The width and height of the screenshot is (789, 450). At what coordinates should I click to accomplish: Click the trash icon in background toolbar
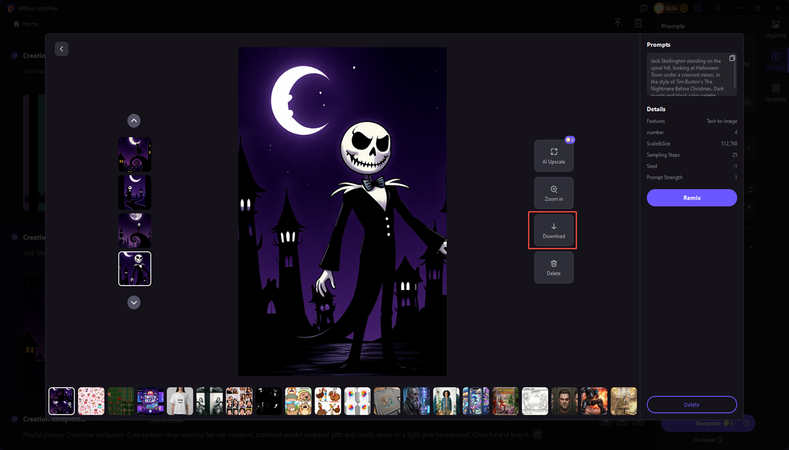[x=638, y=23]
